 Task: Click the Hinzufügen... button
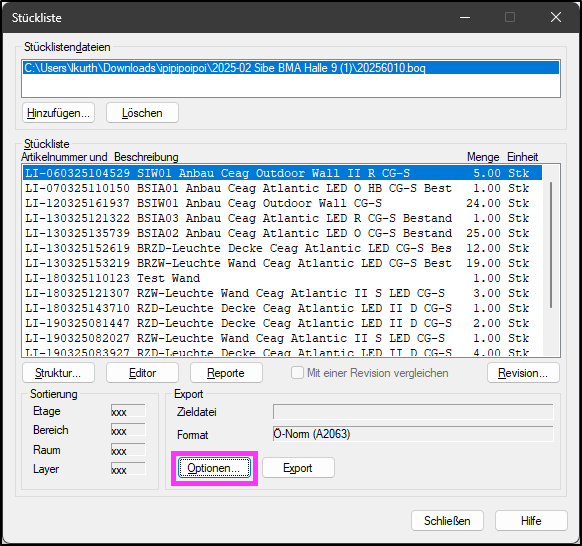[58, 113]
